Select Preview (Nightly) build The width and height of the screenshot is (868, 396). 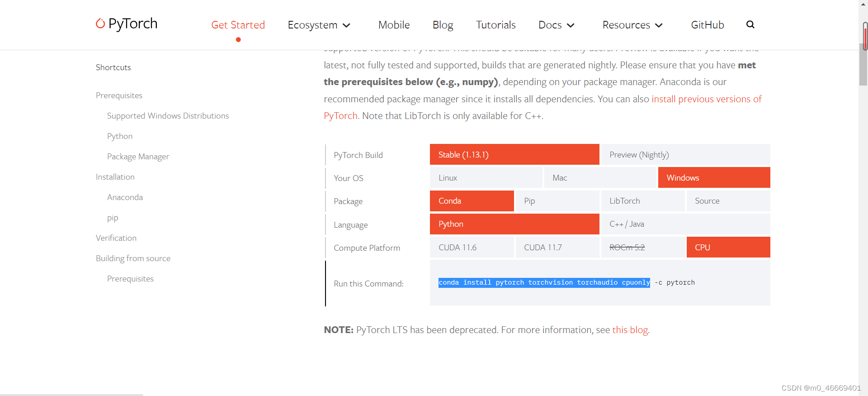click(685, 154)
